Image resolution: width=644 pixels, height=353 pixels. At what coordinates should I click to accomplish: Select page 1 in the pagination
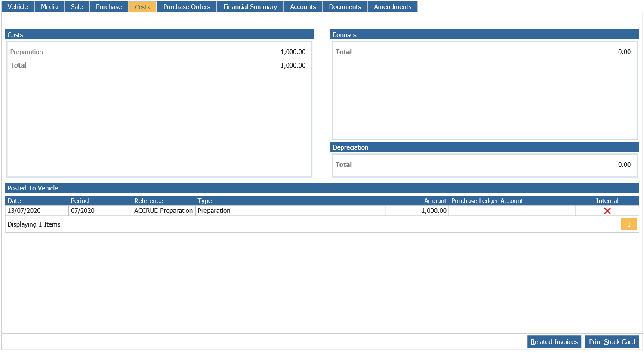629,224
